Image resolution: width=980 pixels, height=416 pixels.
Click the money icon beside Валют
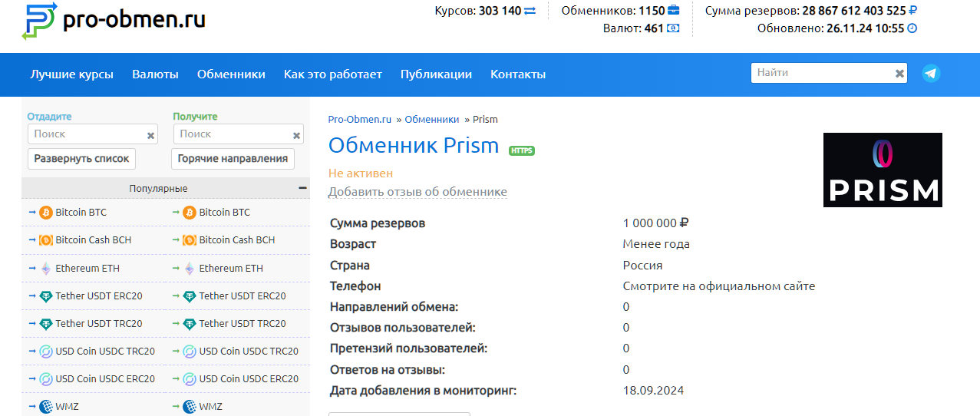(673, 28)
